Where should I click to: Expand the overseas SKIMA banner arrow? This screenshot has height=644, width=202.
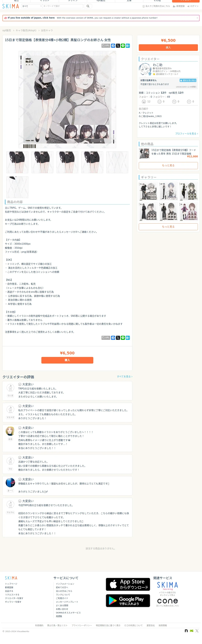197,18
